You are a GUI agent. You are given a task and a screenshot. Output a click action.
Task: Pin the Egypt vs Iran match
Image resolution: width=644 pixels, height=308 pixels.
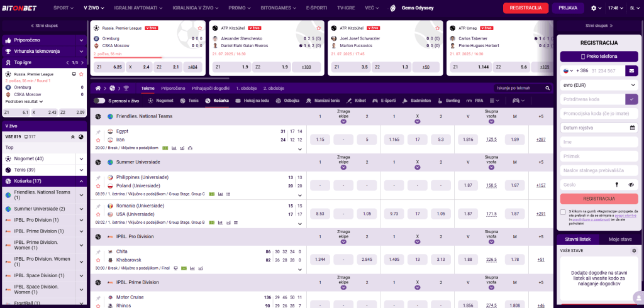click(x=98, y=132)
